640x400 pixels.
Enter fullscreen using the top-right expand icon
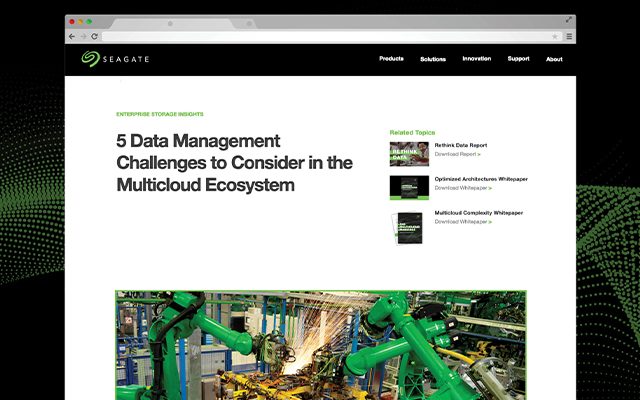[x=569, y=20]
